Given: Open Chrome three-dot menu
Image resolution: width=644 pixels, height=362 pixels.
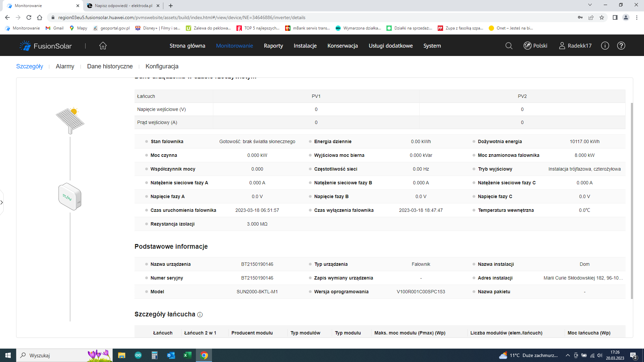Looking at the screenshot, I should click(637, 17).
